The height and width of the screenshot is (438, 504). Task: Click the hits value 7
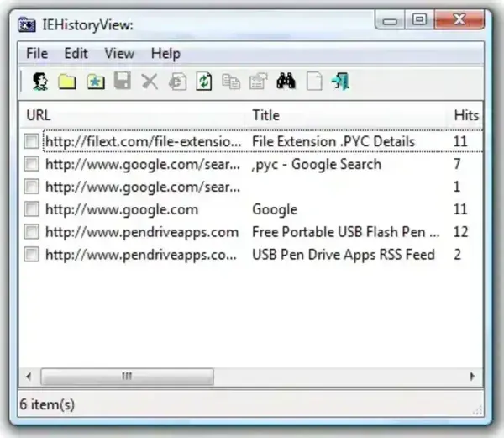coord(457,164)
